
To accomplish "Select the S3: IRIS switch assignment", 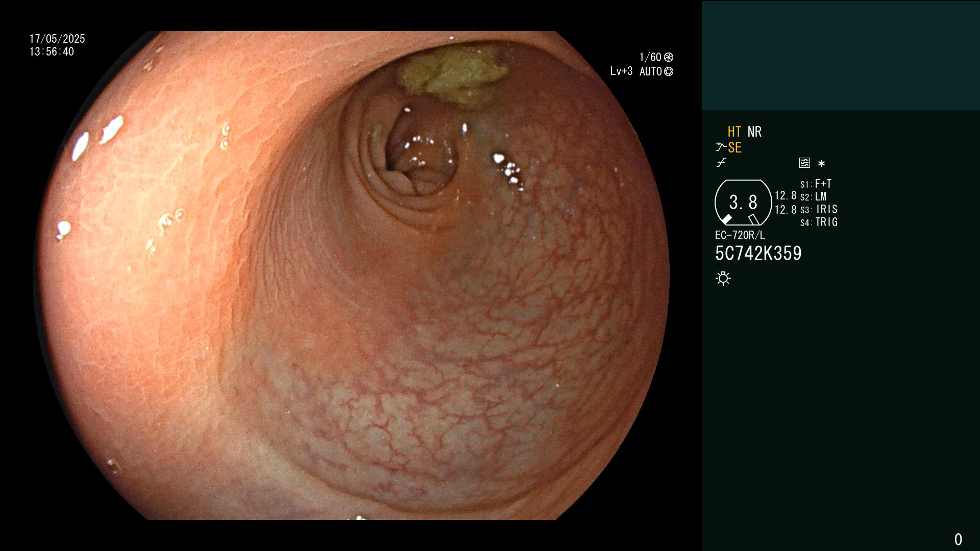I will (x=819, y=209).
